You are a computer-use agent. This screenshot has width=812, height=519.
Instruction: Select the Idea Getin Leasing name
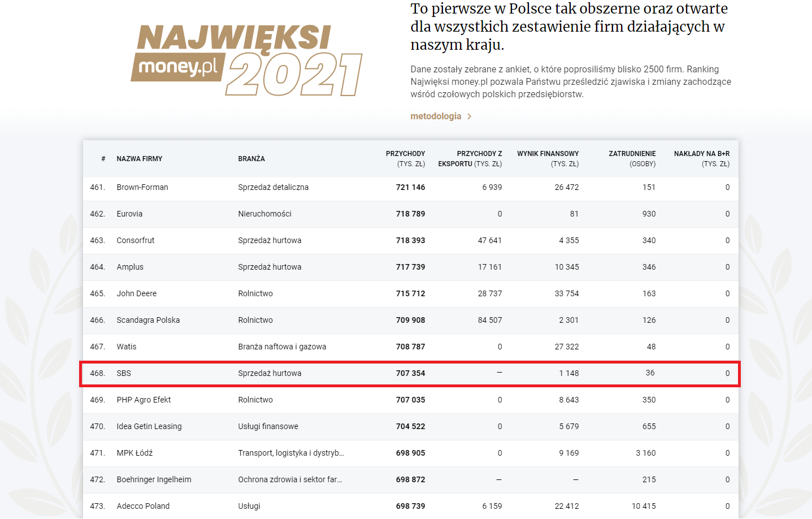click(x=149, y=426)
